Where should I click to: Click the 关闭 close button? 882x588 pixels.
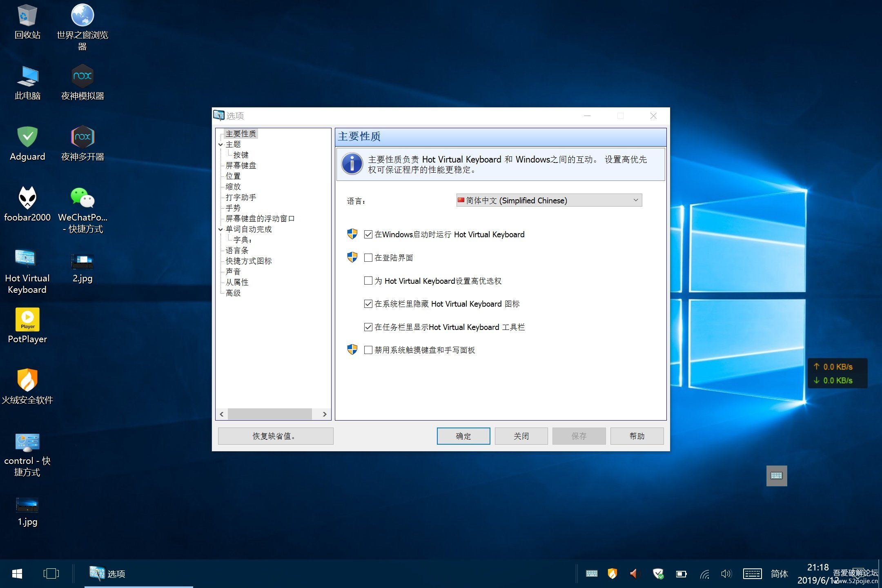click(521, 436)
